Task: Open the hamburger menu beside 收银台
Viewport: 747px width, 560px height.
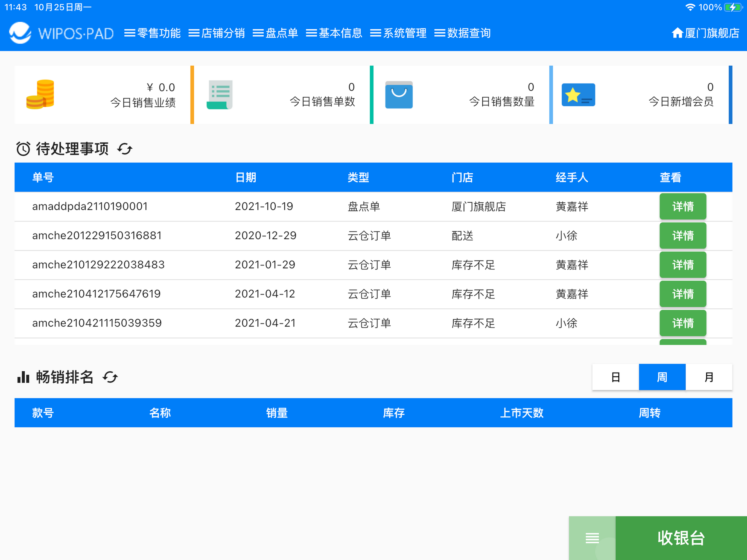Action: coord(592,538)
